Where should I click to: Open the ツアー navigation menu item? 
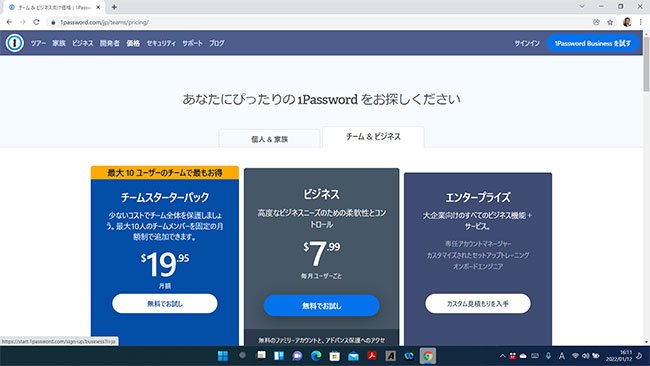(38, 43)
